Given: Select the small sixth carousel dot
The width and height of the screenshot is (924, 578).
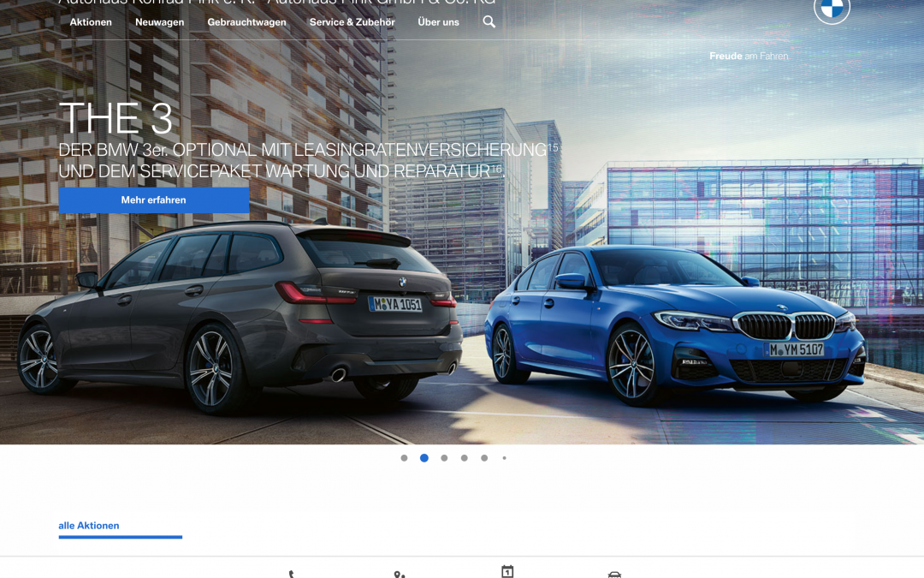Looking at the screenshot, I should click(505, 457).
